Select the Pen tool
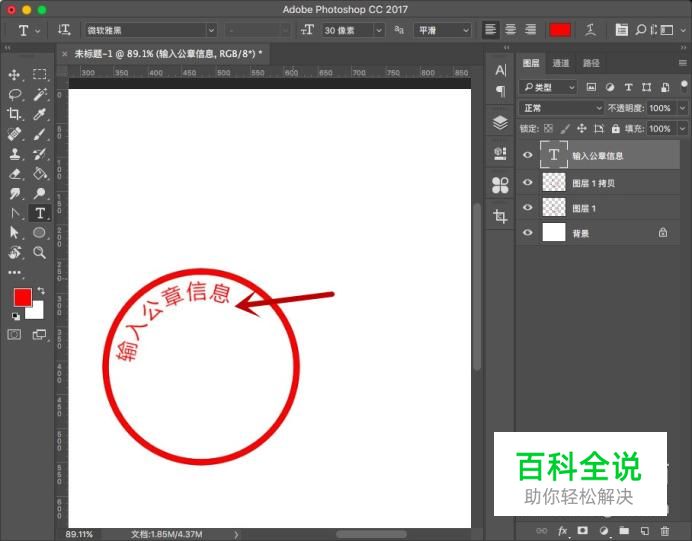692x541 pixels. pyautogui.click(x=15, y=214)
